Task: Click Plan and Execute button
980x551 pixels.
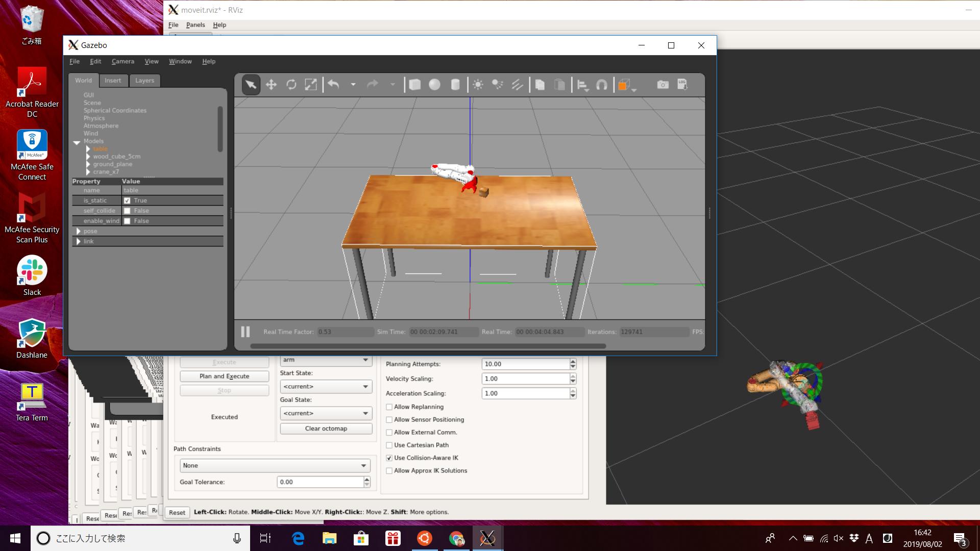Action: point(224,376)
